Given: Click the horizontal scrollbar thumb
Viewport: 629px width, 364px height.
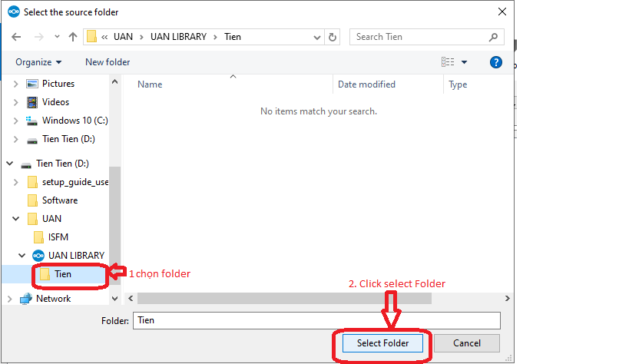Looking at the screenshot, I should (x=284, y=298).
